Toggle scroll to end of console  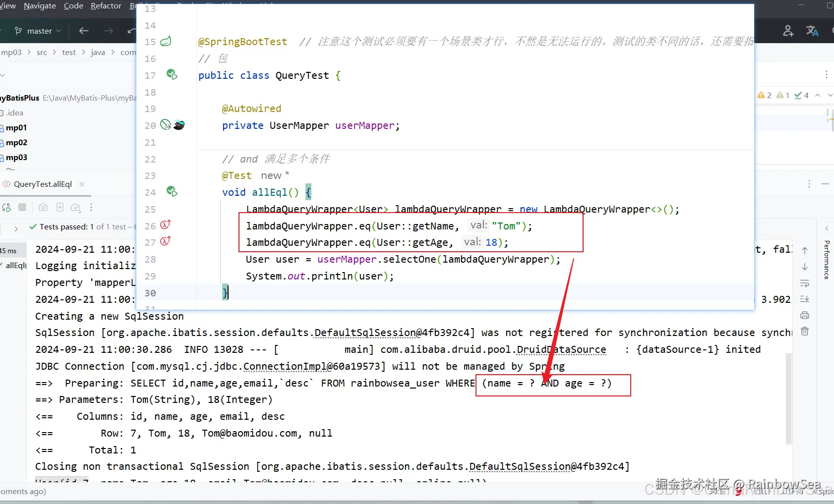coord(805,299)
